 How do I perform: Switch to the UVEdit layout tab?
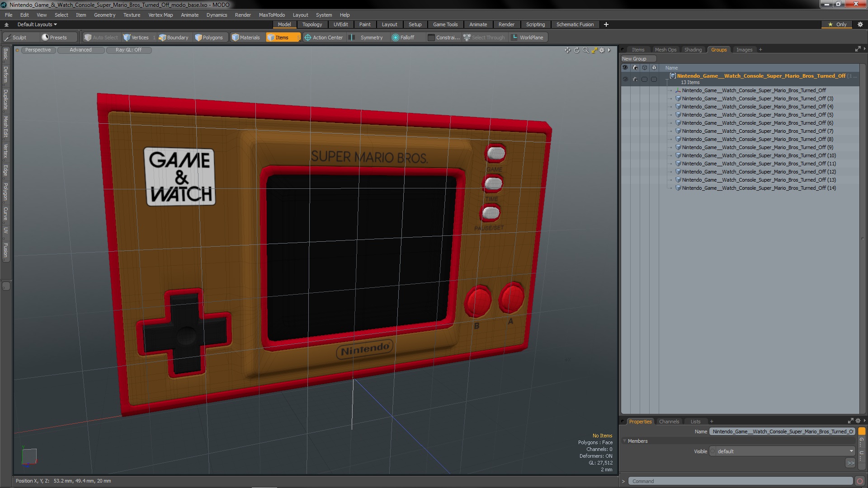click(340, 24)
